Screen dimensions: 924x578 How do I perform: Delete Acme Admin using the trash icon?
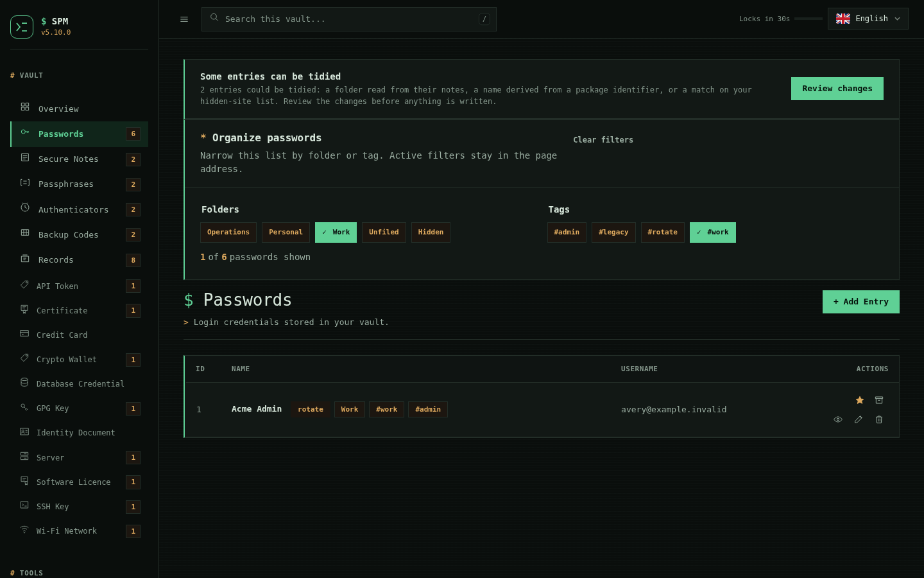(879, 419)
